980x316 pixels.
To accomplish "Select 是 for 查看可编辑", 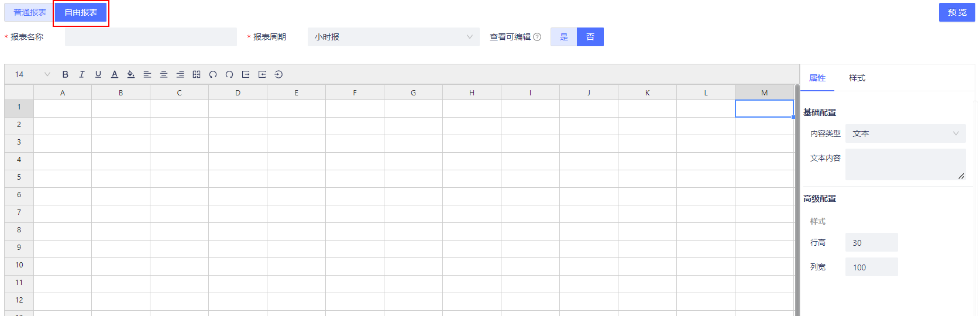I will [x=563, y=37].
